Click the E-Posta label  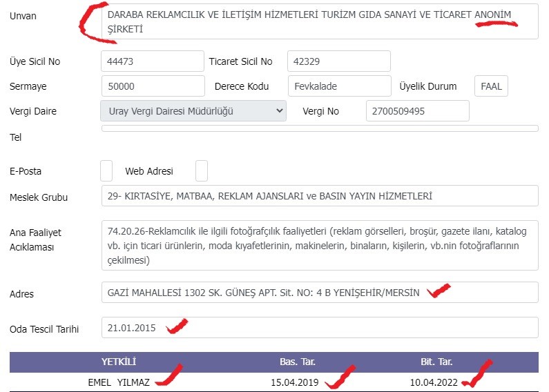pyautogui.click(x=26, y=171)
